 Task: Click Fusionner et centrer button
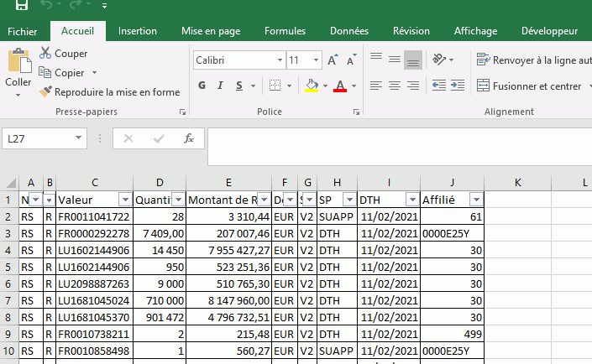coord(535,86)
